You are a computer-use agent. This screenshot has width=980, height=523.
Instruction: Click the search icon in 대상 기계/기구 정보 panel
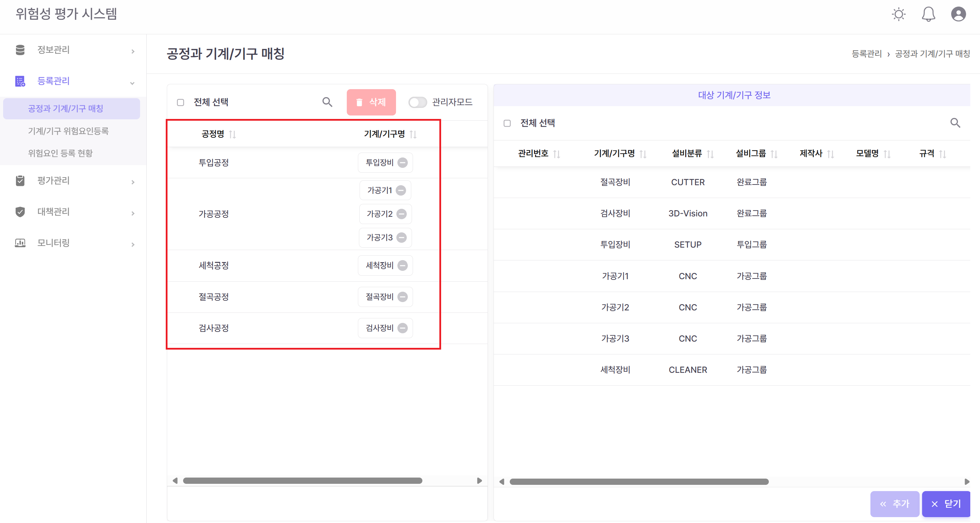click(956, 122)
